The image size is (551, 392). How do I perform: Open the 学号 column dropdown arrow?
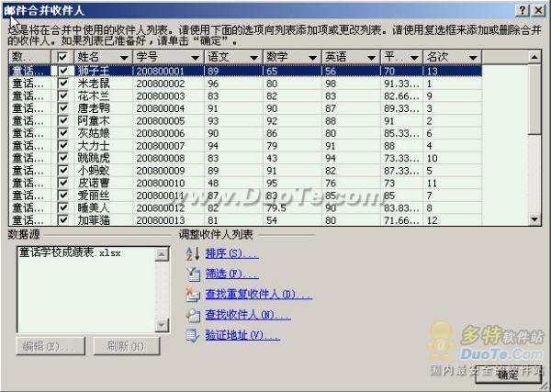click(x=195, y=58)
